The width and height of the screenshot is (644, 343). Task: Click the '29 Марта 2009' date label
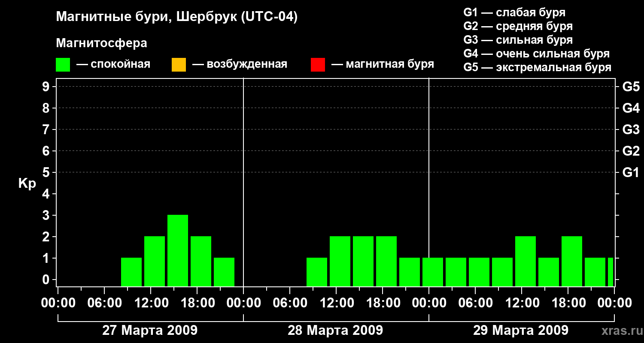click(x=521, y=330)
